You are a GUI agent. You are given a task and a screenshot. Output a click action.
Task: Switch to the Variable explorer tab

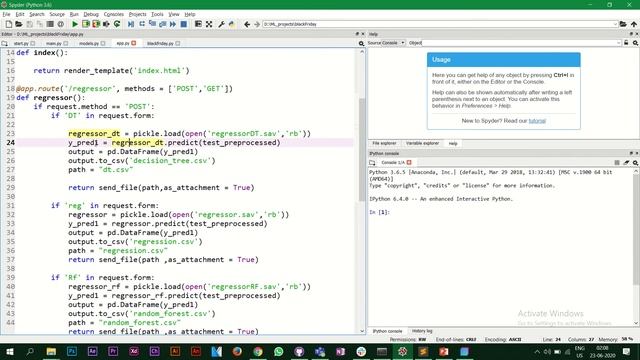tap(422, 143)
